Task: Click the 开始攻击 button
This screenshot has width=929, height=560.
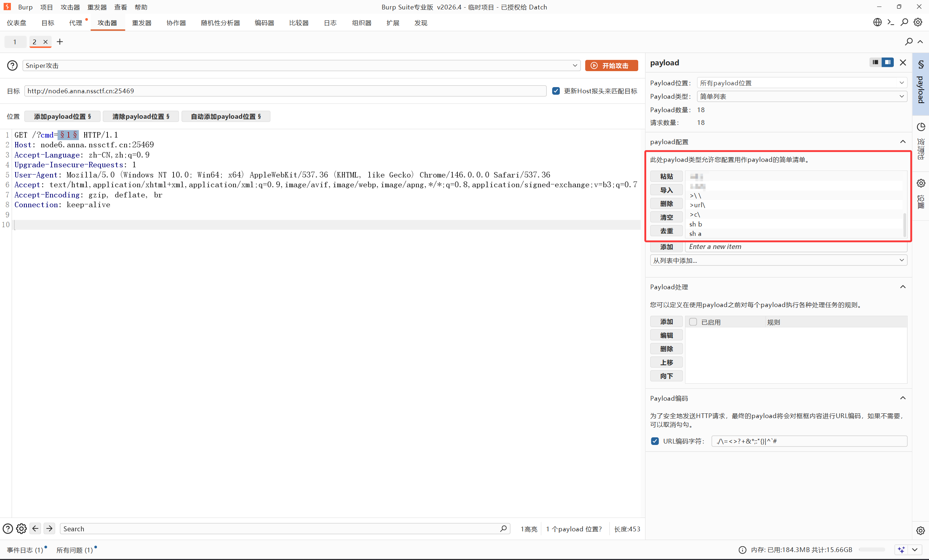Action: (612, 66)
